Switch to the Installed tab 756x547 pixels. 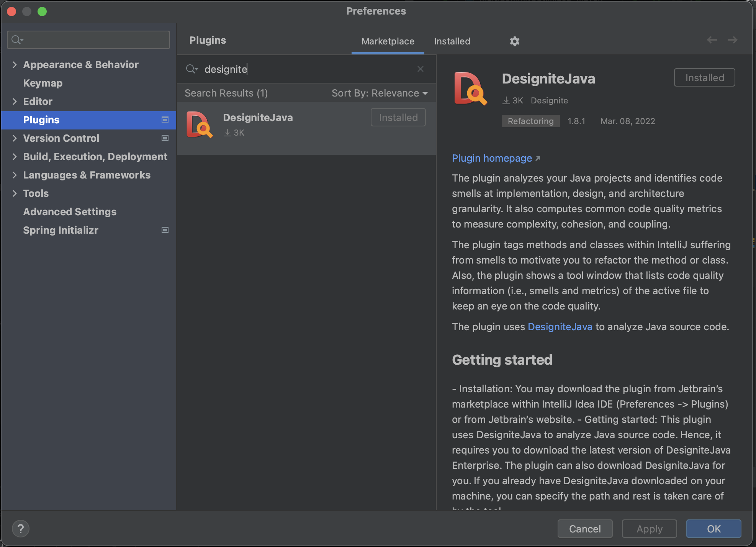(452, 41)
